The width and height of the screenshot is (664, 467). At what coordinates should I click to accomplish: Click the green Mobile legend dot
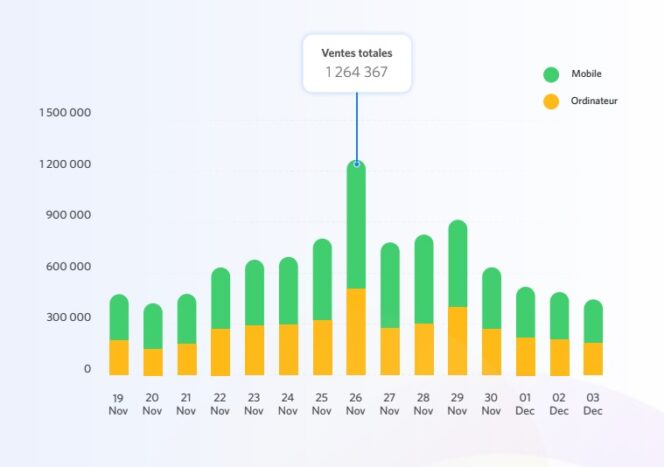(x=551, y=75)
